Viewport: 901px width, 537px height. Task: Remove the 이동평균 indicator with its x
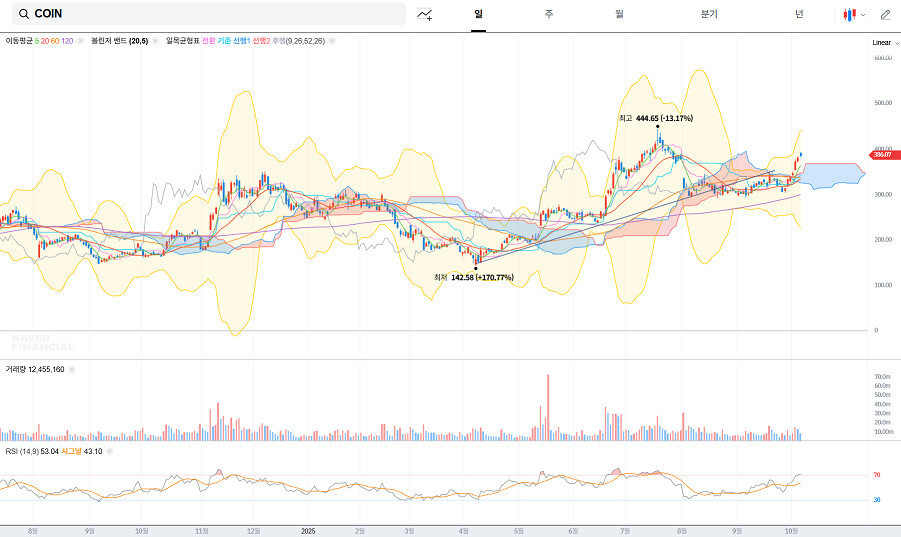(x=80, y=41)
